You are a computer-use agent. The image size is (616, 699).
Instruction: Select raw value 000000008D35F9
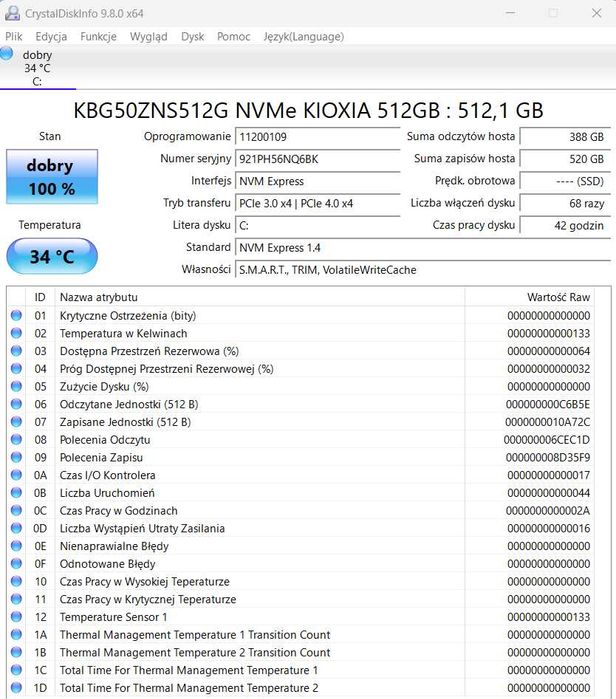tap(548, 458)
